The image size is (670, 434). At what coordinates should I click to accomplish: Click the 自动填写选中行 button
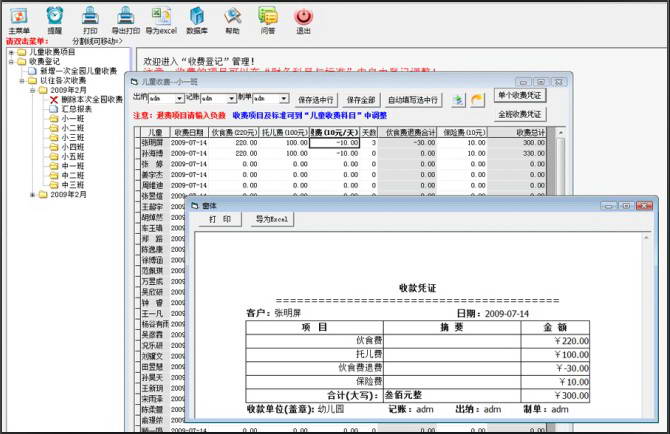click(x=413, y=100)
